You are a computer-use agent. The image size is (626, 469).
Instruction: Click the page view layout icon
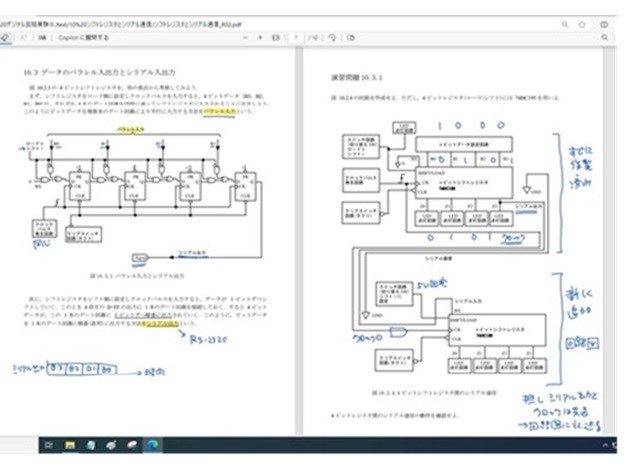(351, 38)
